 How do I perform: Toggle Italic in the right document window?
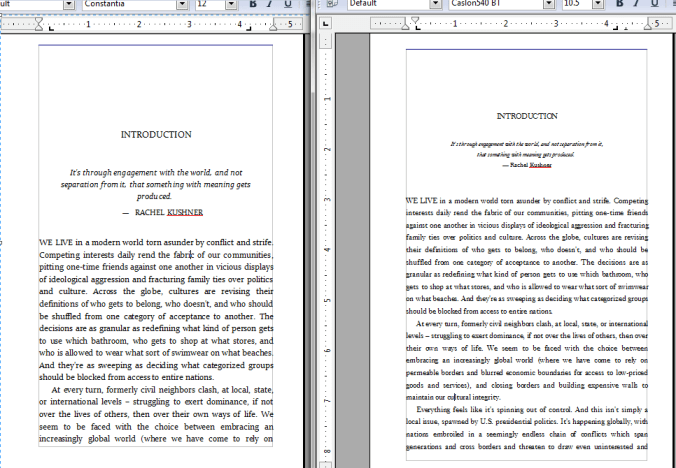pos(637,4)
